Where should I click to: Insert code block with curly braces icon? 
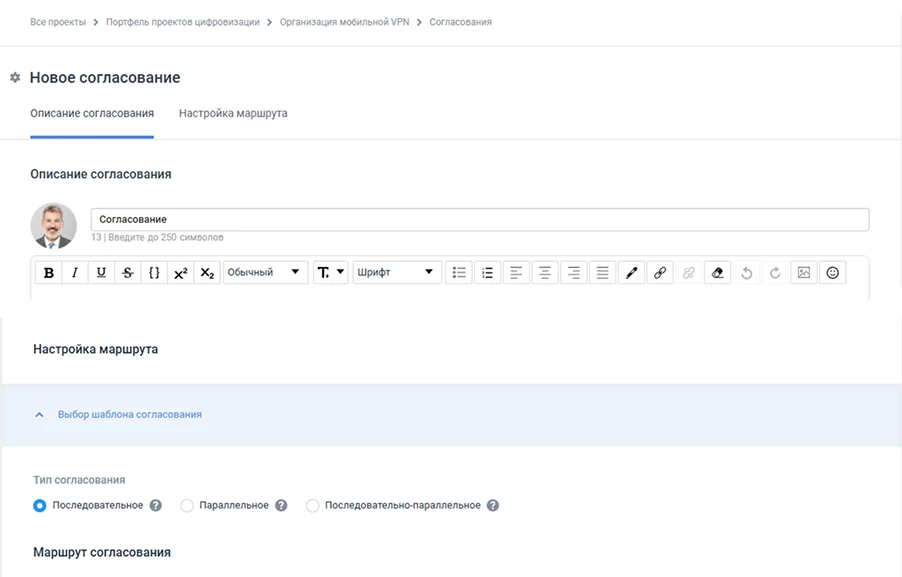pyautogui.click(x=154, y=273)
